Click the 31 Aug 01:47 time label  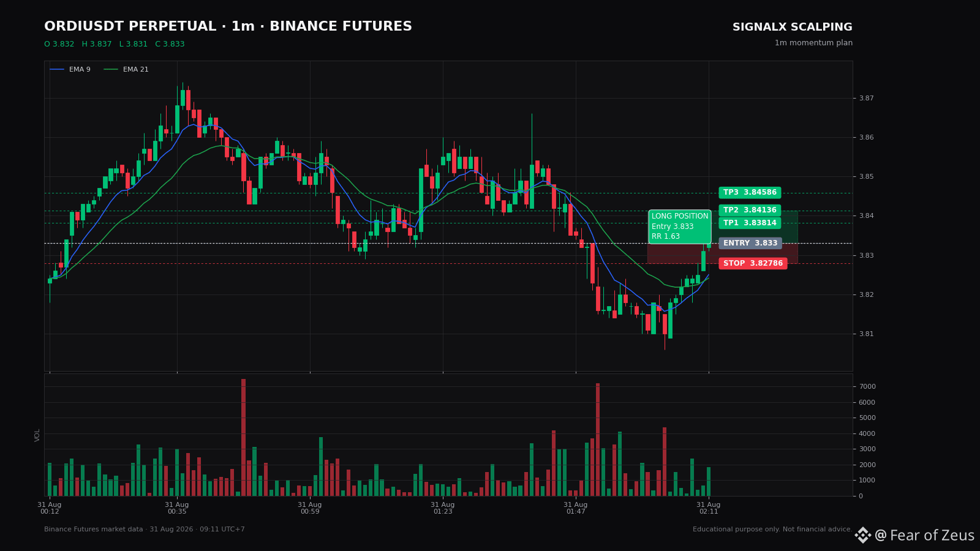[576, 508]
